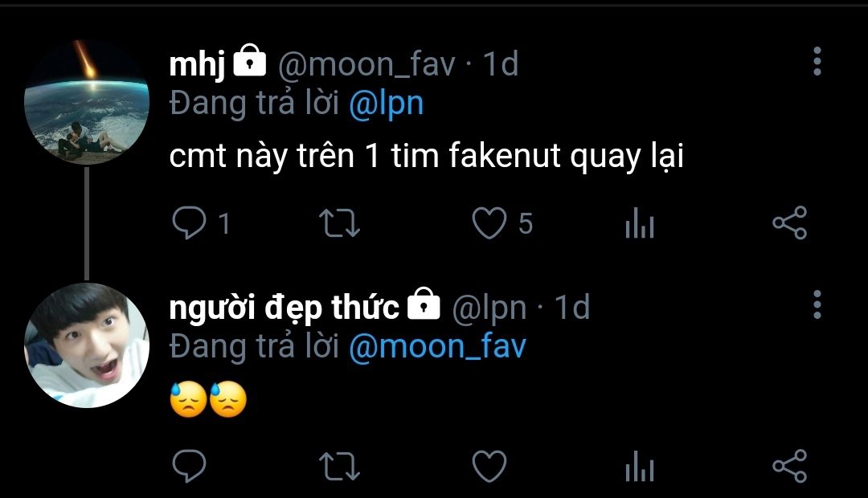Open more options for người đẹp thức's reply
This screenshot has height=498, width=868.
coord(817,304)
